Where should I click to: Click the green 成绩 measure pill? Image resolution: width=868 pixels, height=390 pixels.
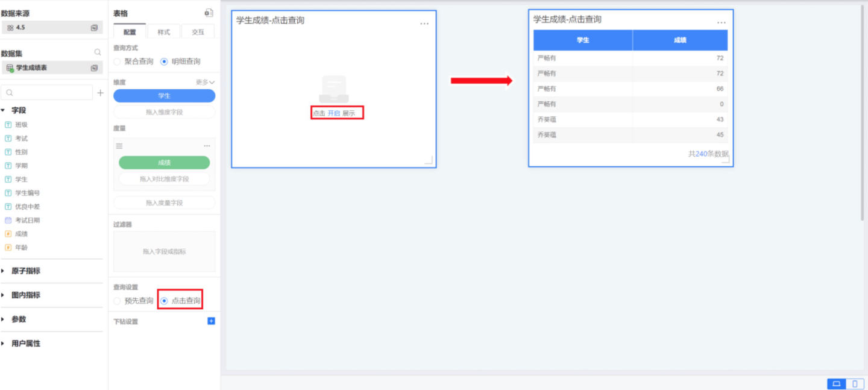pos(164,163)
